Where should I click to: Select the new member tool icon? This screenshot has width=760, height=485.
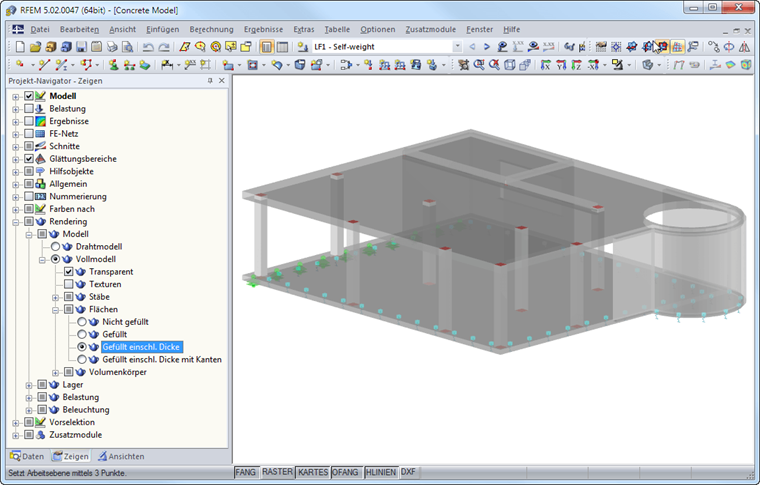[62, 64]
